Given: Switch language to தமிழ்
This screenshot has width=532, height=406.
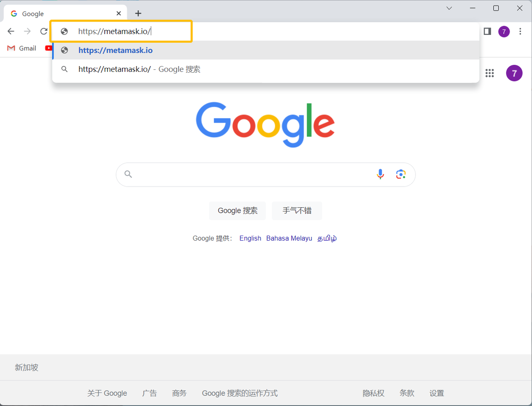Looking at the screenshot, I should 327,238.
